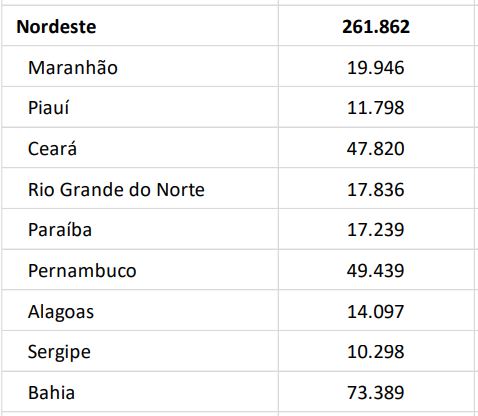Image resolution: width=478 pixels, height=416 pixels.
Task: Select the value 73.389
Action: [x=376, y=392]
